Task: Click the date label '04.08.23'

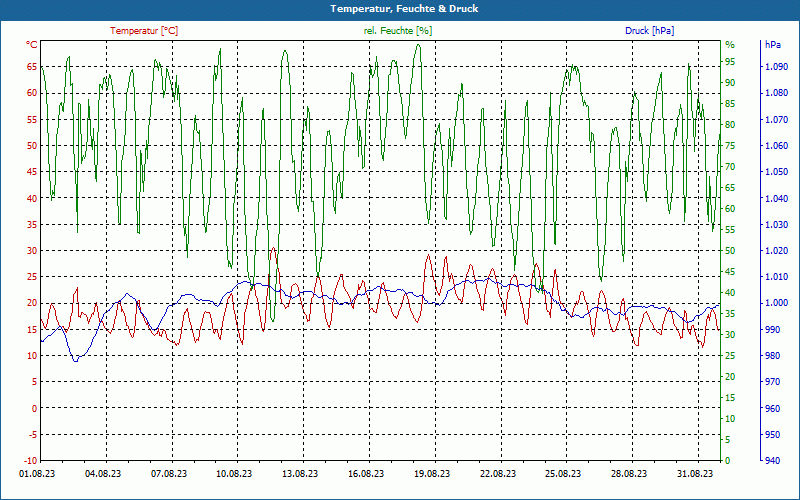Action: click(103, 473)
